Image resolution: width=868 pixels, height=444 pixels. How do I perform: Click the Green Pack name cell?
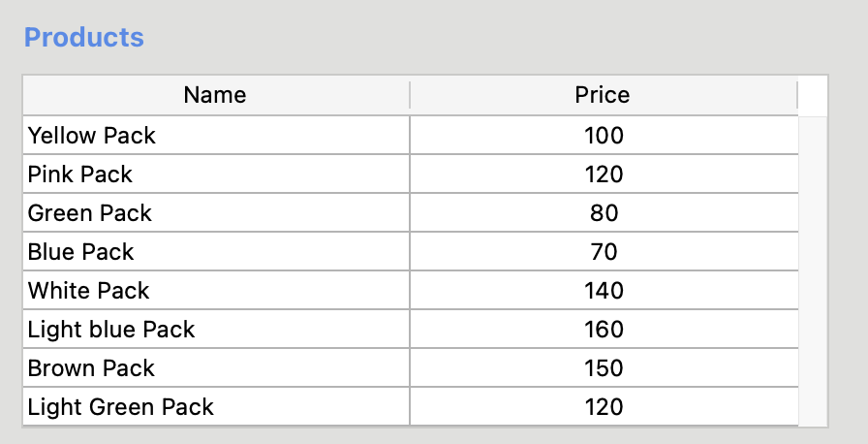90,213
